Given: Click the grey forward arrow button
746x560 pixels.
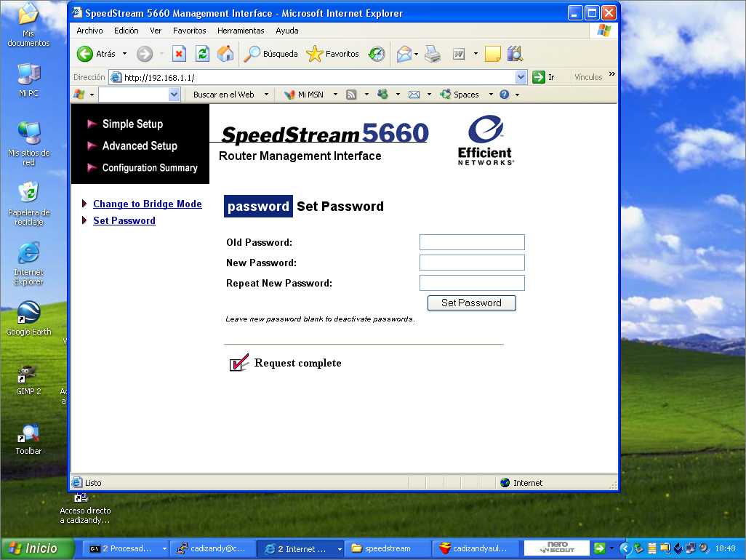Looking at the screenshot, I should (x=145, y=54).
